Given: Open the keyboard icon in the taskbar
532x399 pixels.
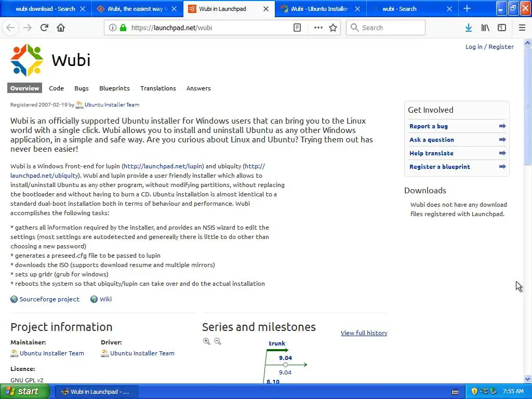Looking at the screenshot, I should tap(455, 392).
